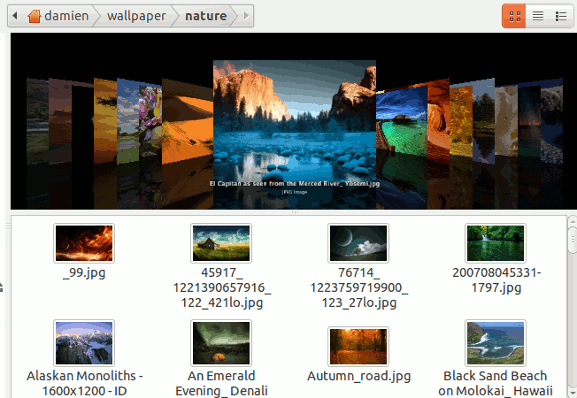The height and width of the screenshot is (398, 577).
Task: Select the Autumn_road.jpg thumbnail
Action: [358, 347]
